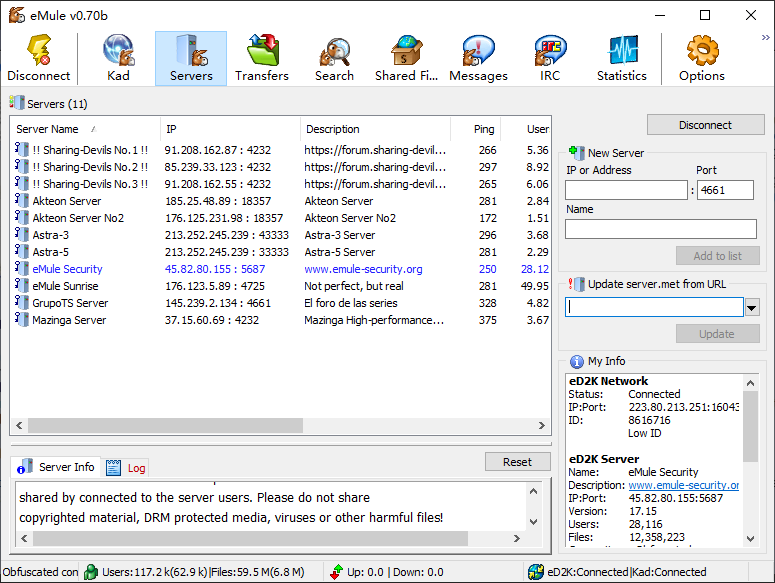The image size is (775, 583).
Task: Click the IP or Address input field
Action: pos(626,190)
